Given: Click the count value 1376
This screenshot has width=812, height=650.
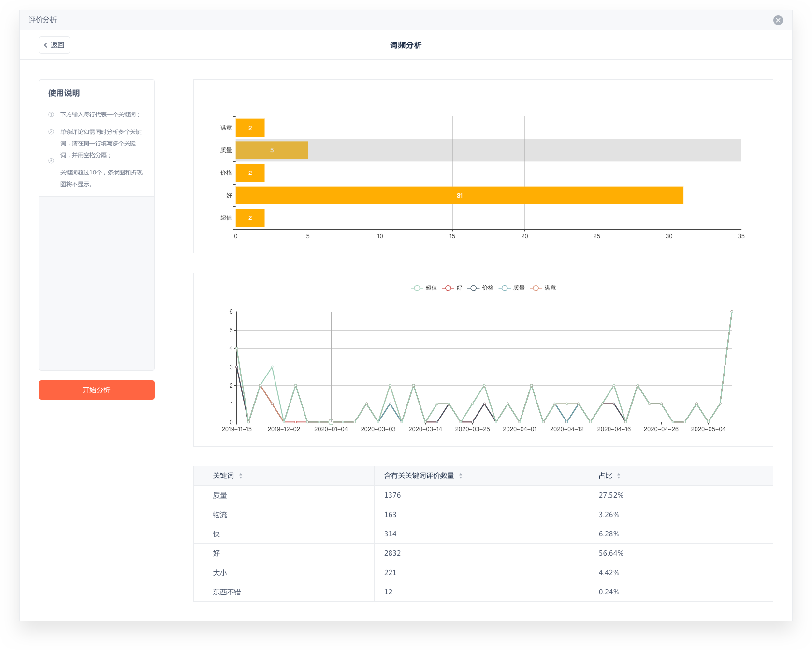Looking at the screenshot, I should click(392, 495).
